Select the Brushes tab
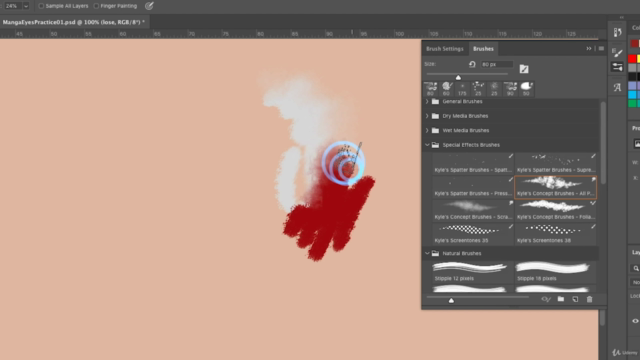640x360 pixels. tap(483, 49)
